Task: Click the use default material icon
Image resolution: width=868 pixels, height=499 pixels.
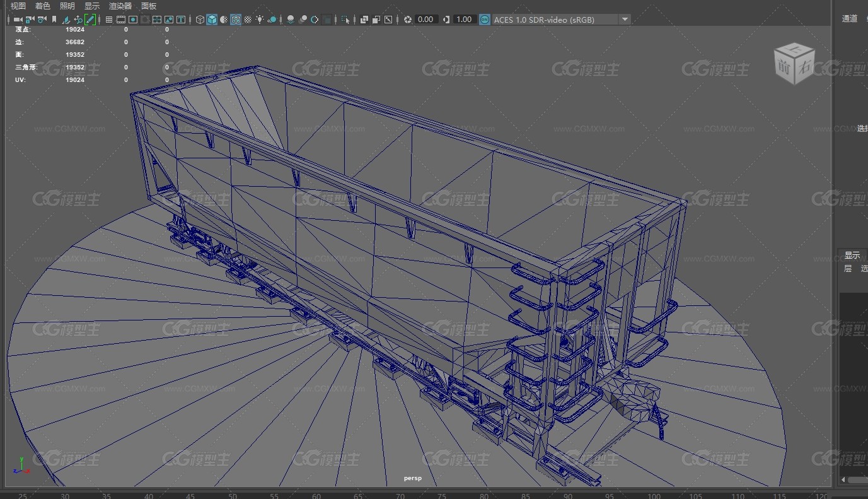Action: click(224, 20)
